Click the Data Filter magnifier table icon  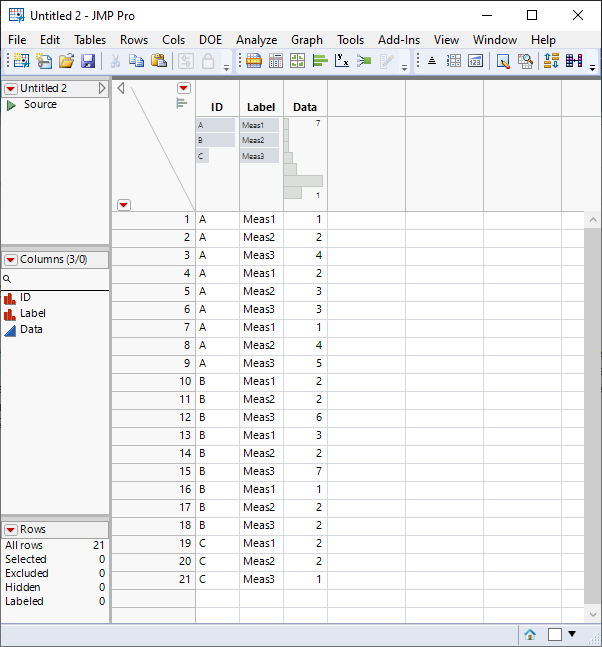point(525,61)
